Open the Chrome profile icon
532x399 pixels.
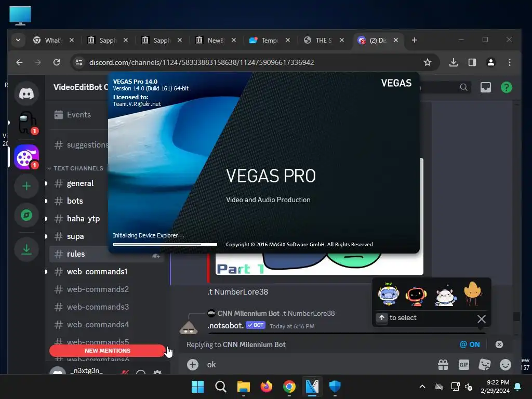click(x=490, y=62)
